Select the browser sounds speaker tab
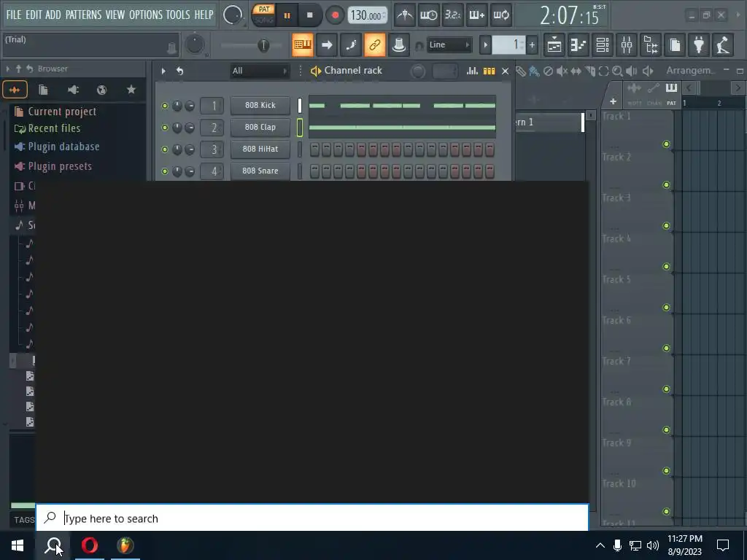This screenshot has width=747, height=560. point(73,90)
